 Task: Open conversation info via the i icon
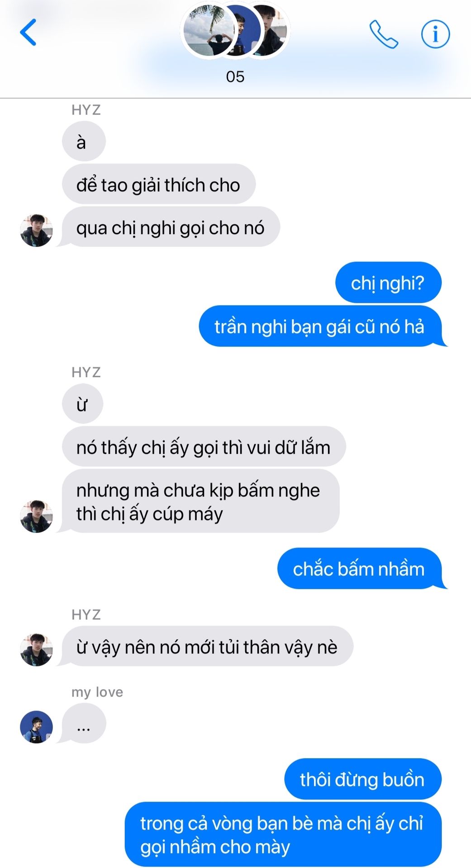click(435, 34)
